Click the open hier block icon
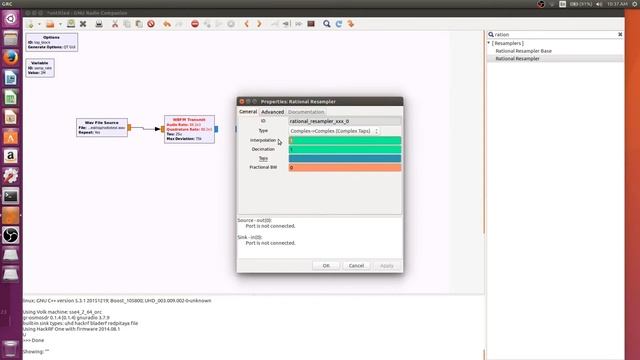 (x=351, y=24)
